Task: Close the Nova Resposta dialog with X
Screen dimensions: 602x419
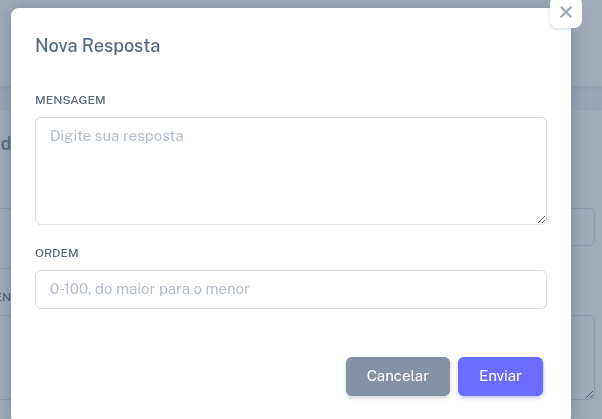Action: [566, 13]
